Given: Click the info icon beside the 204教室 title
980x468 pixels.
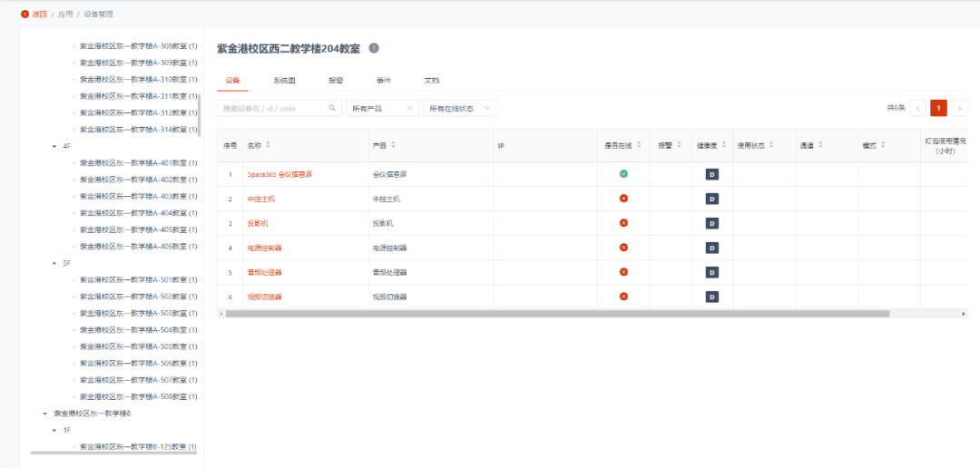Looking at the screenshot, I should pyautogui.click(x=374, y=48).
